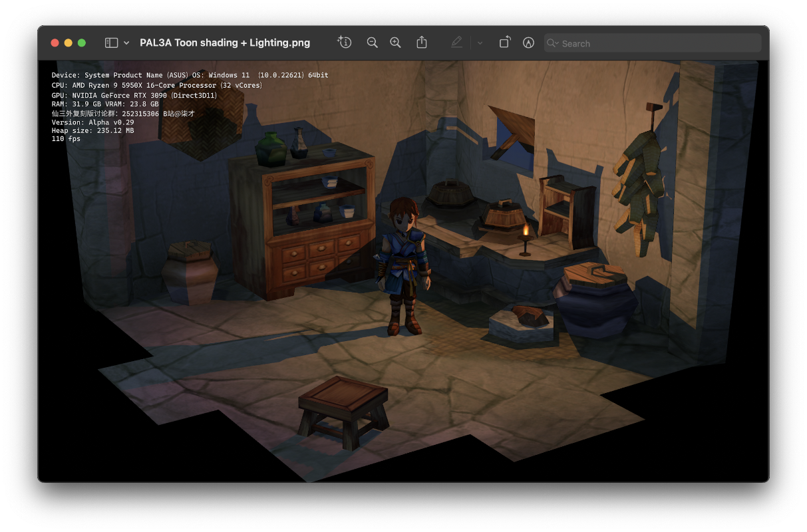Click the 'CPU: AMD Ryzen 9 5950X' line
807x532 pixels.
(x=157, y=85)
